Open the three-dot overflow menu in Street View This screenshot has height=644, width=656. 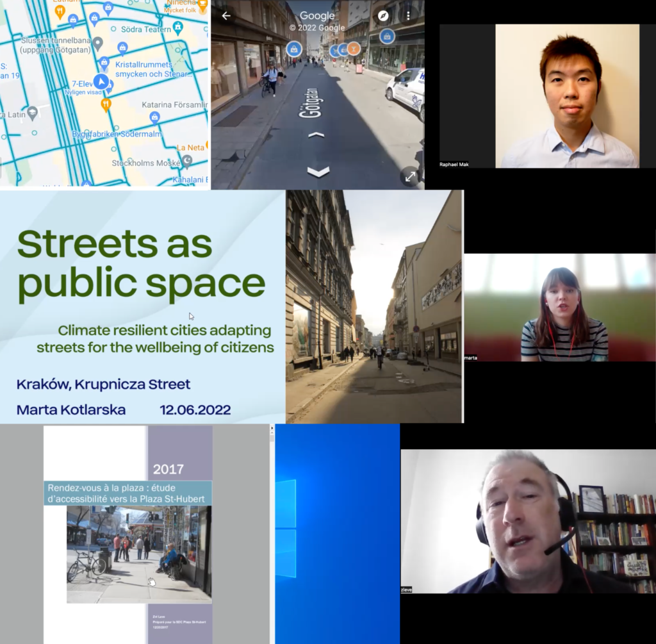pyautogui.click(x=409, y=15)
